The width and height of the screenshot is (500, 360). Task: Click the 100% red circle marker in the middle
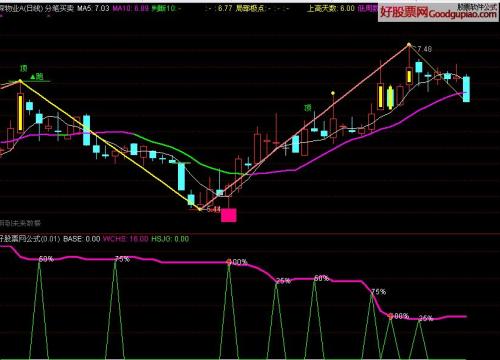pyautogui.click(x=229, y=262)
